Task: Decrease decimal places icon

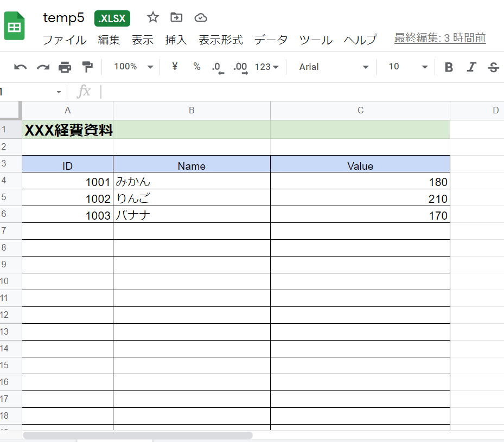Action: click(217, 66)
